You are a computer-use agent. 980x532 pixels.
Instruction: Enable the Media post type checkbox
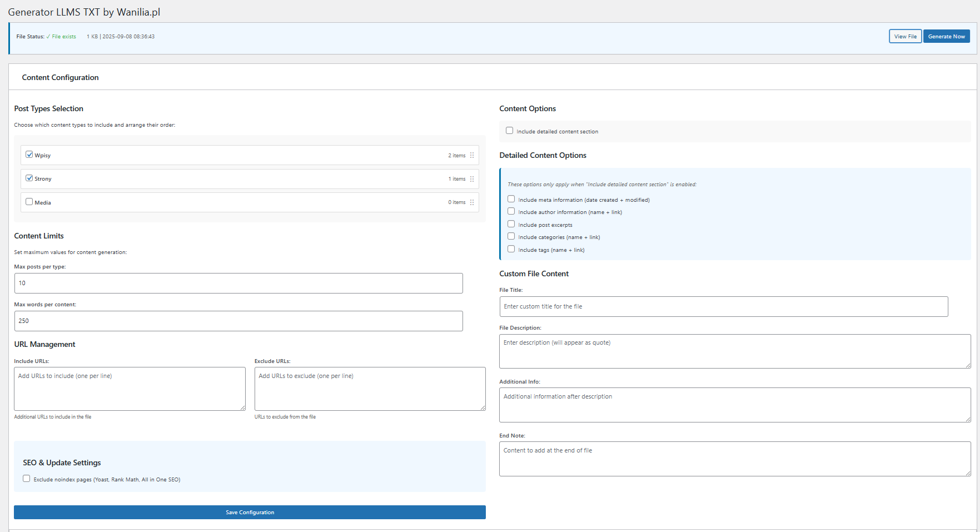[29, 202]
